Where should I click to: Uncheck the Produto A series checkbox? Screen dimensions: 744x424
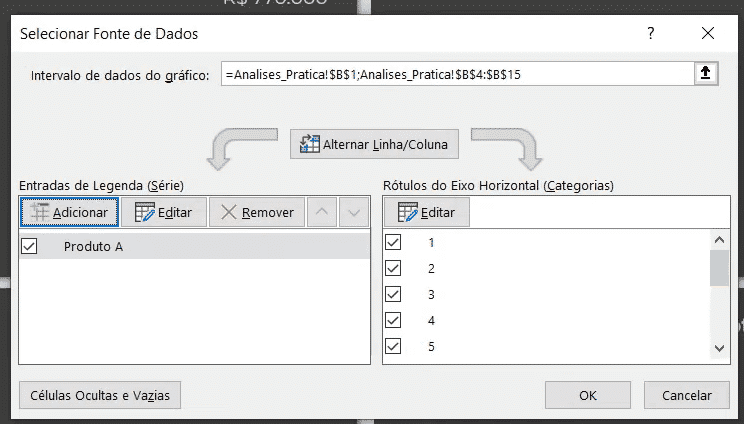(29, 246)
